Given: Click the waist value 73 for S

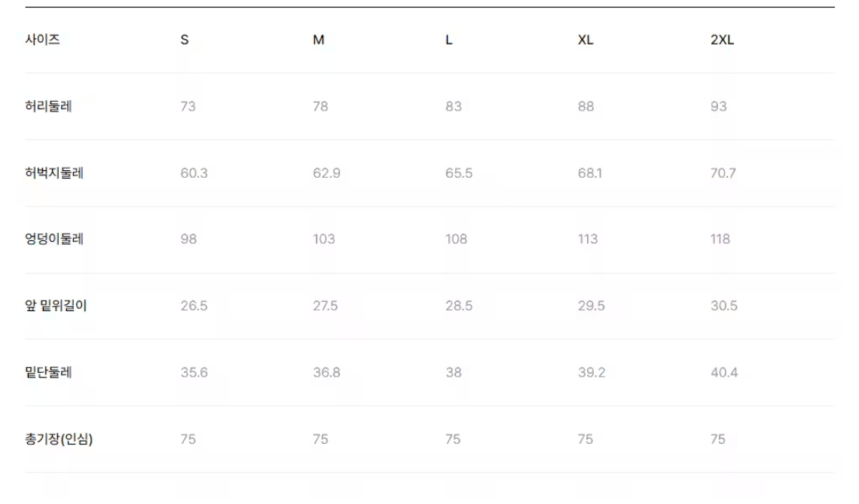Looking at the screenshot, I should (188, 106).
